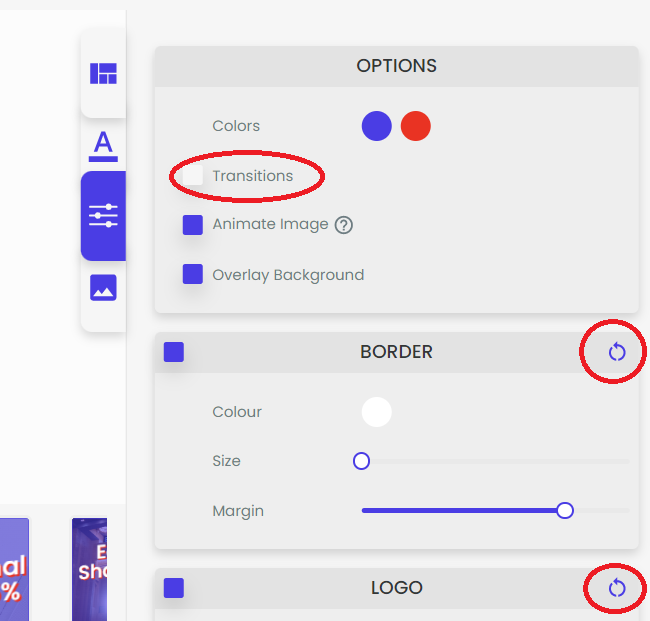Select the tall purple banner thumbnail
This screenshot has height=621, width=650.
(x=89, y=570)
